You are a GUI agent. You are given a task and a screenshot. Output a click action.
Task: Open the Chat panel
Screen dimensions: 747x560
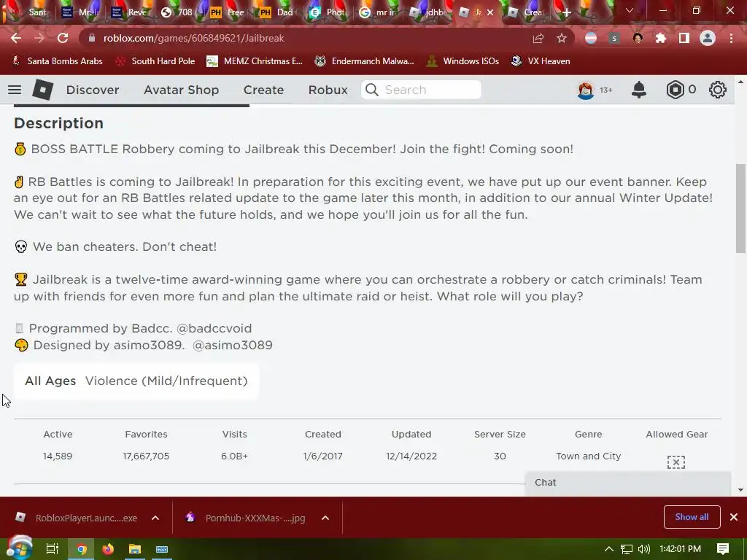(x=628, y=483)
